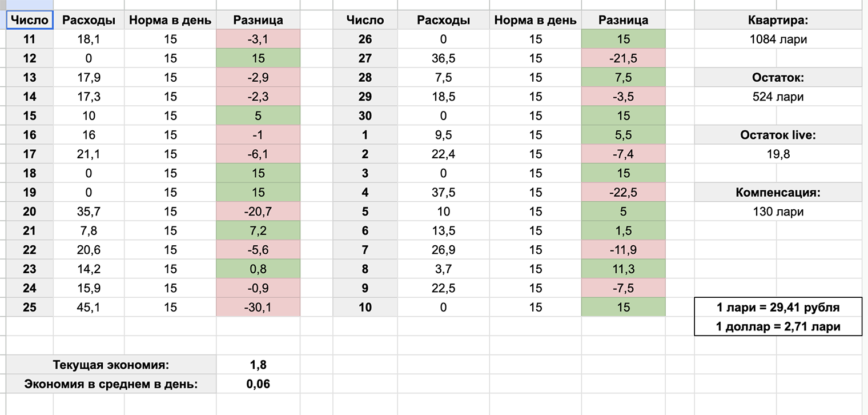Click the red cell showing -30,1
Image resolution: width=868 pixels, height=415 pixels.
point(258,308)
